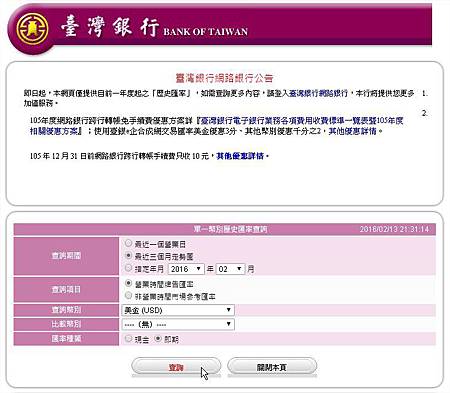This screenshot has height=393, width=450.
Task: Click the 查詢 search button
Action: coord(176,367)
